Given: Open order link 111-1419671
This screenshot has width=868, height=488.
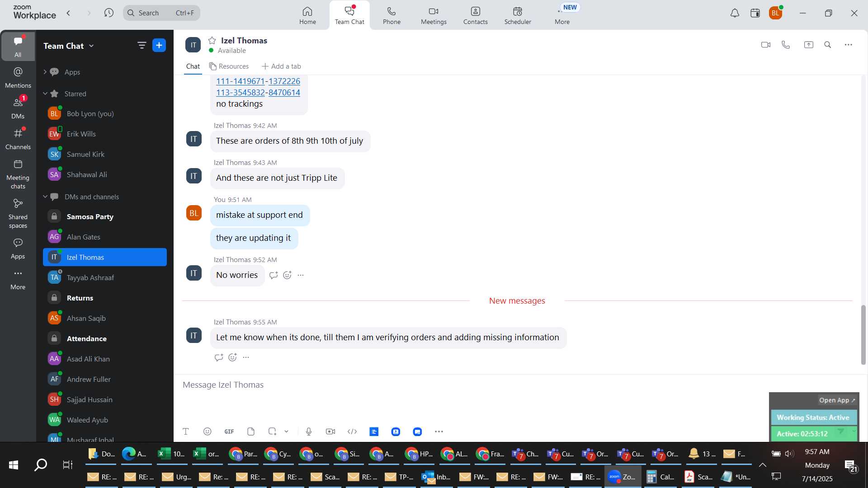Looking at the screenshot, I should click(240, 81).
